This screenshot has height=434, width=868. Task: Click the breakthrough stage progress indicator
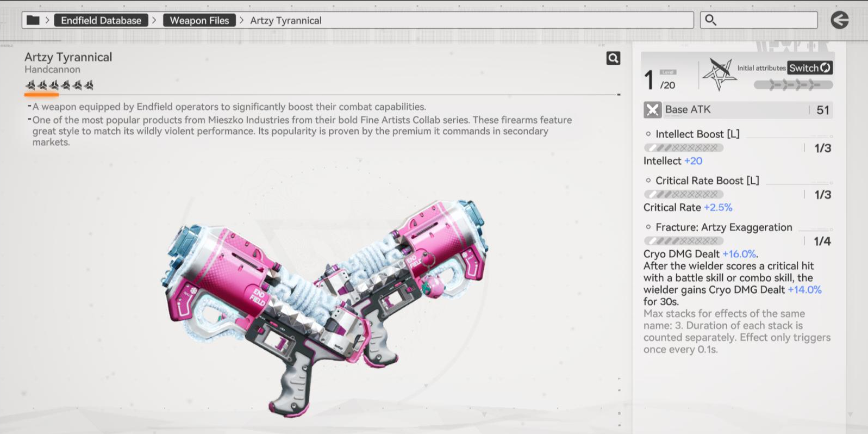(793, 85)
